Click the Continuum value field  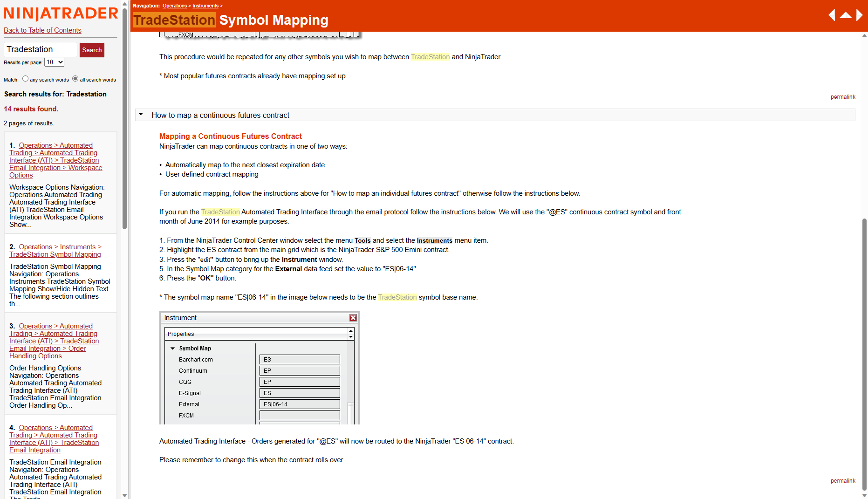tap(300, 371)
